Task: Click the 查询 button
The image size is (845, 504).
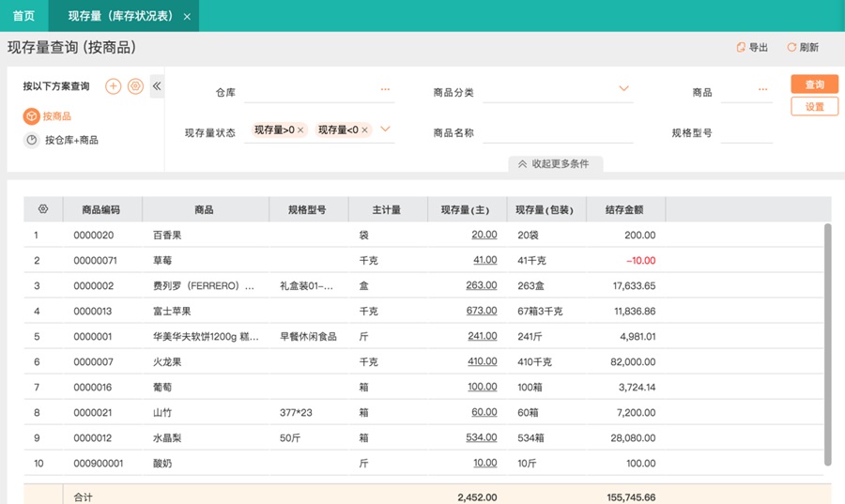Action: pyautogui.click(x=814, y=84)
